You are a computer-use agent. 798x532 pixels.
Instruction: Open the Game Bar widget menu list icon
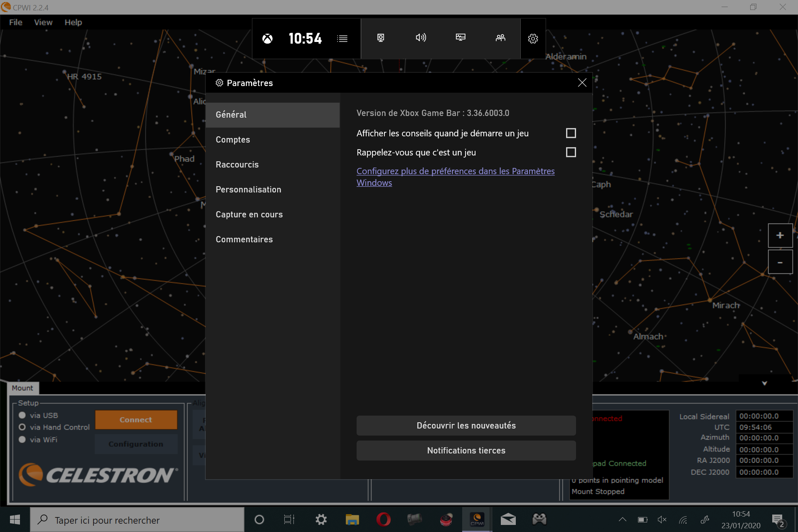coord(342,39)
